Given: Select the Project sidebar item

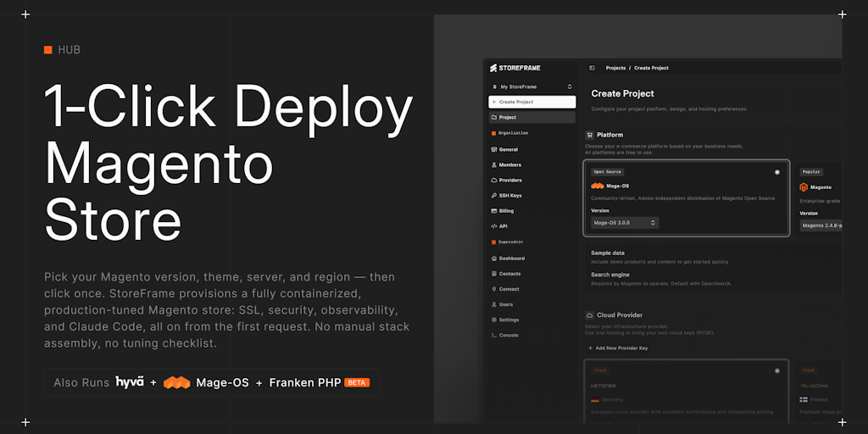Looking at the screenshot, I should (532, 117).
